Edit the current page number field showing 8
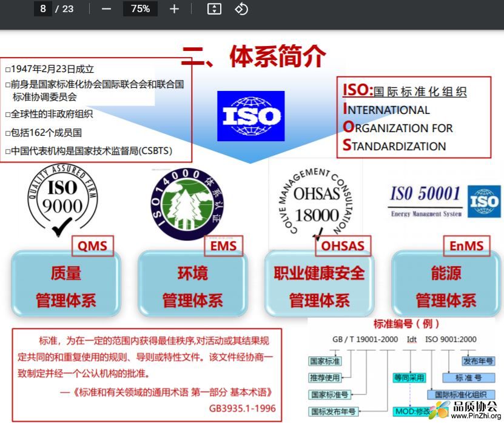The height and width of the screenshot is (423, 504). click(42, 8)
